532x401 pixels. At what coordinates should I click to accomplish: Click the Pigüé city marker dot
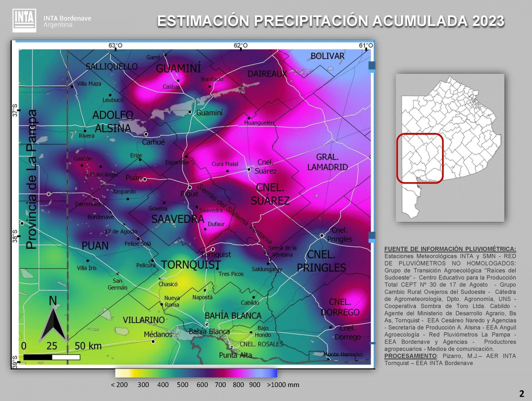pos(190,187)
